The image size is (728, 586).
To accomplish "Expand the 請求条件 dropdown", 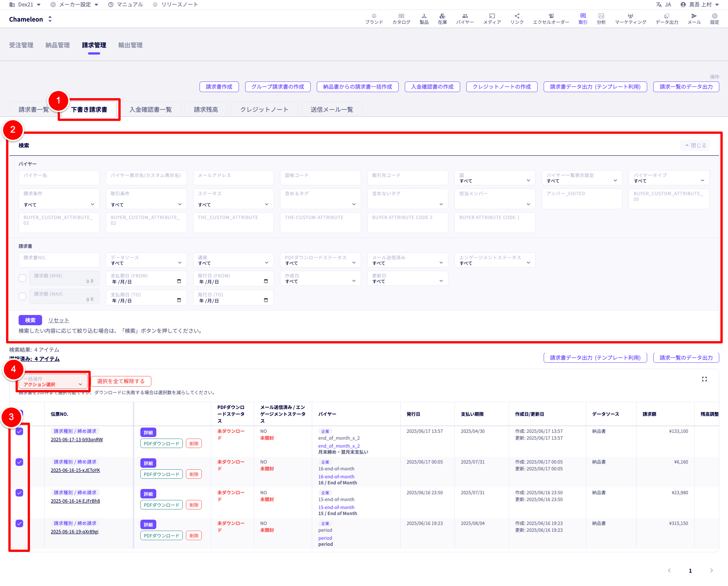I will 59,199.
